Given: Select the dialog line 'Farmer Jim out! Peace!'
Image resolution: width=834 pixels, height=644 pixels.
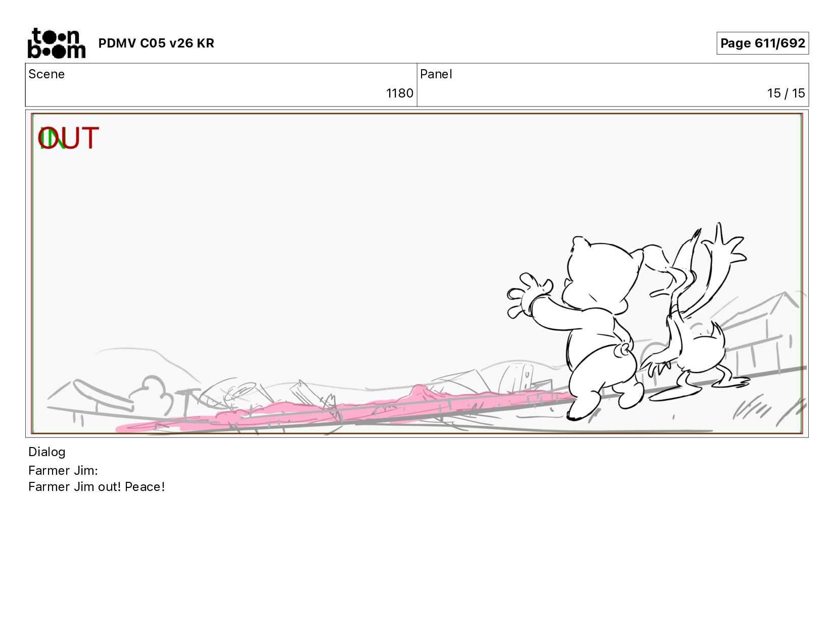Looking at the screenshot, I should pyautogui.click(x=97, y=487).
